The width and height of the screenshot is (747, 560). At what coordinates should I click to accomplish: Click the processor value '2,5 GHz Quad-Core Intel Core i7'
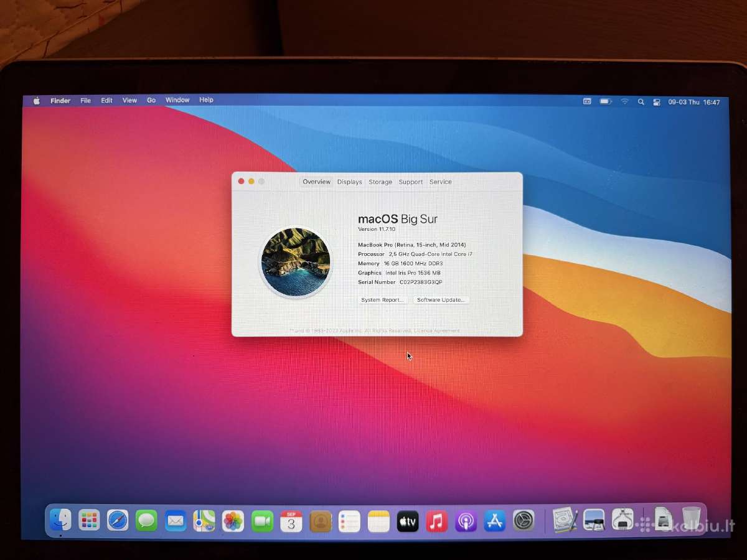(x=430, y=254)
